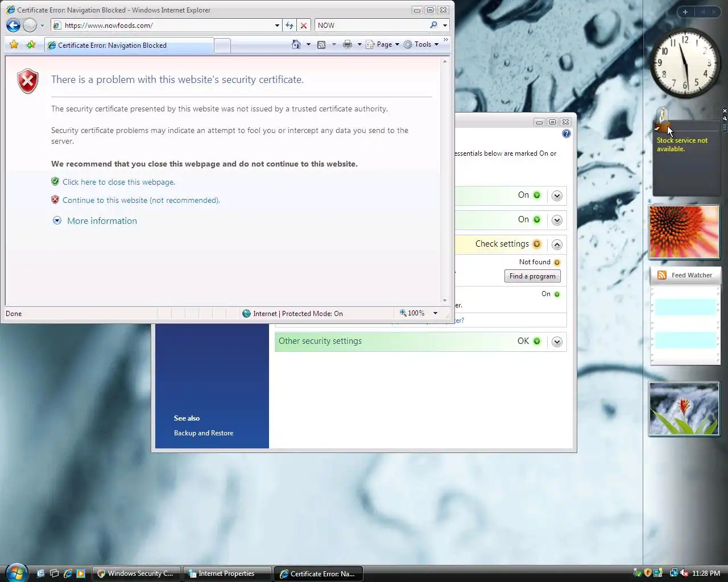Click first Quick Launch icon beside Start
The image size is (728, 582).
[41, 573]
